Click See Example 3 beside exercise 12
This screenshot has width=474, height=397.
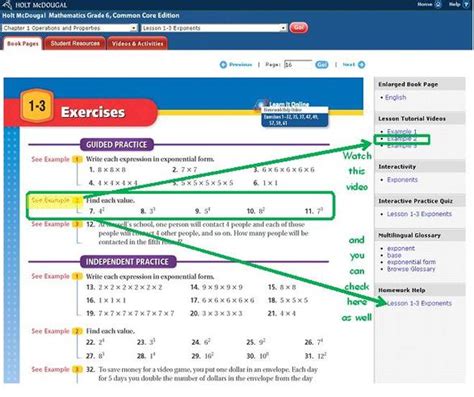click(57, 224)
